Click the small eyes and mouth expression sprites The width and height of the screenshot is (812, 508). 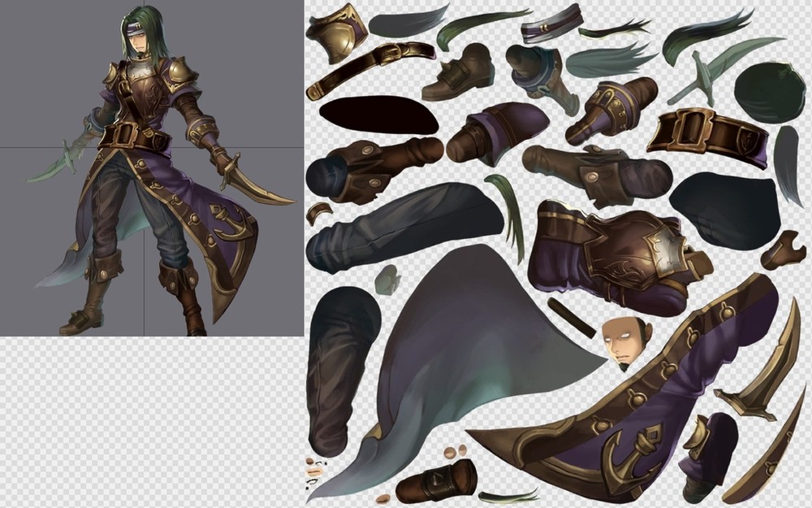tap(313, 473)
